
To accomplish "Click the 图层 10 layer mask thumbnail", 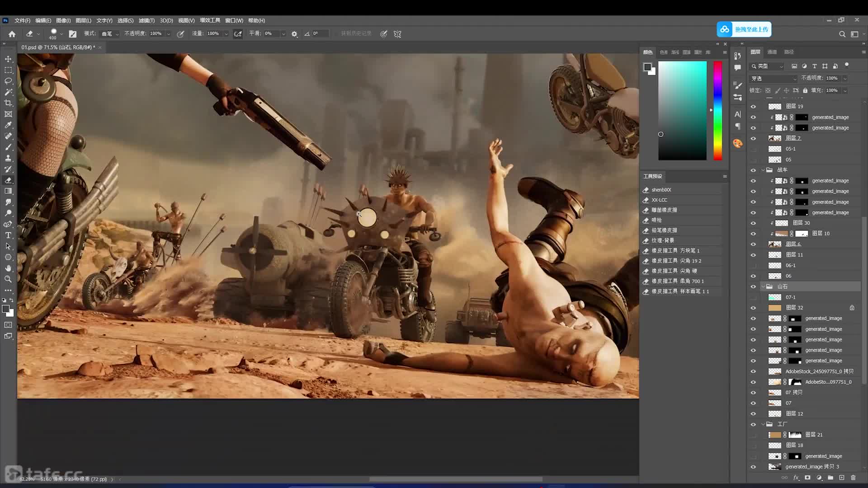I will pyautogui.click(x=802, y=234).
